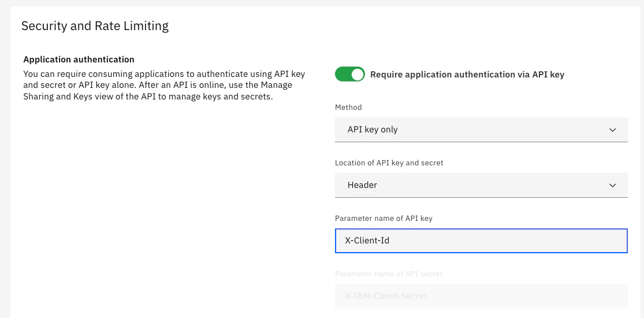The height and width of the screenshot is (318, 644).
Task: Toggle Require application authentication via API key switch
Action: tap(349, 75)
